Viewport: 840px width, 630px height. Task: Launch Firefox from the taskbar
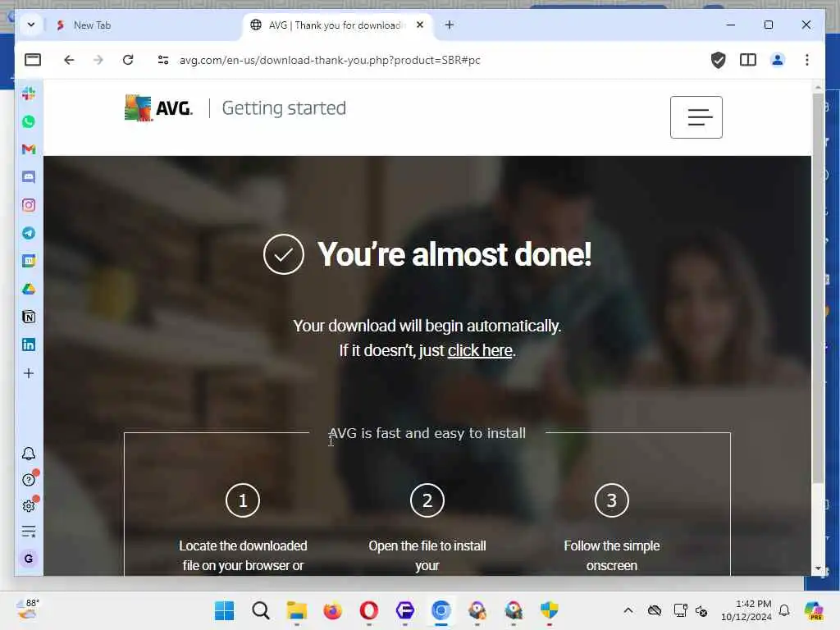tap(333, 610)
